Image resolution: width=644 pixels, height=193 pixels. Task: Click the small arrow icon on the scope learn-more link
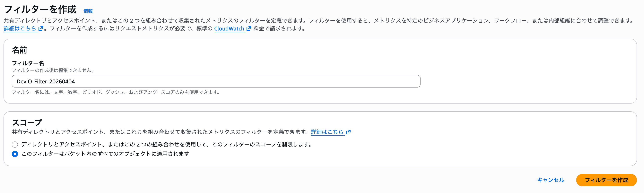[x=349, y=132]
